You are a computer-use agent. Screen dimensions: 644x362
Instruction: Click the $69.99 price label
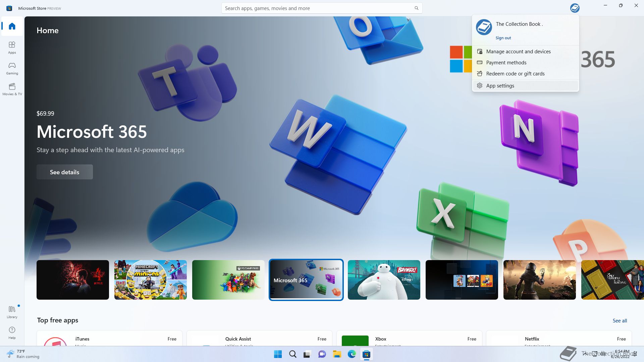click(45, 114)
